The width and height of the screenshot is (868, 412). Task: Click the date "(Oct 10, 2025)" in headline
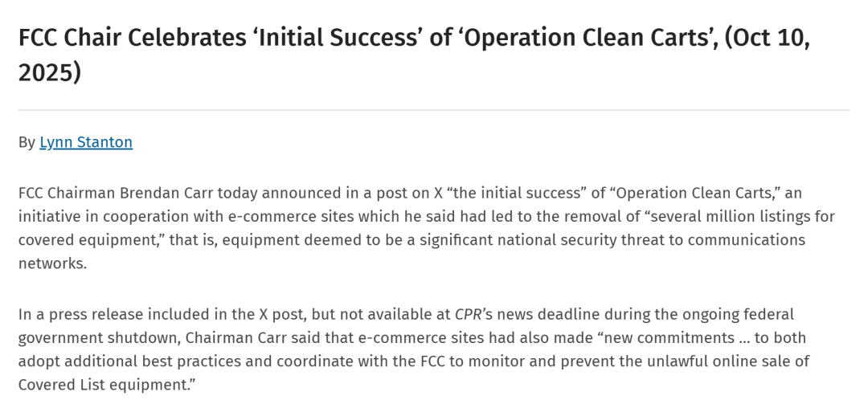point(772,39)
